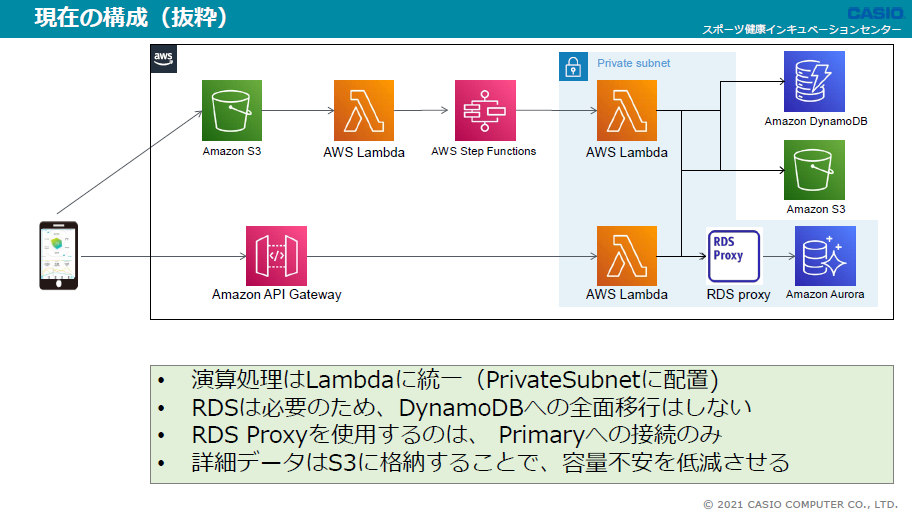
Task: Click the 'Amazon Aurora' label
Action: (x=825, y=294)
